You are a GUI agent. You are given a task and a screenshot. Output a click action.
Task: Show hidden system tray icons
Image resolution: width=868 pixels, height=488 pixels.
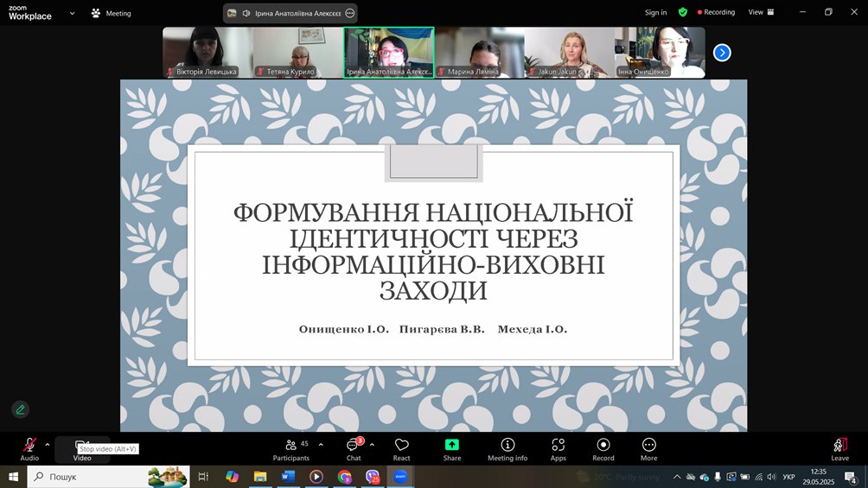676,477
